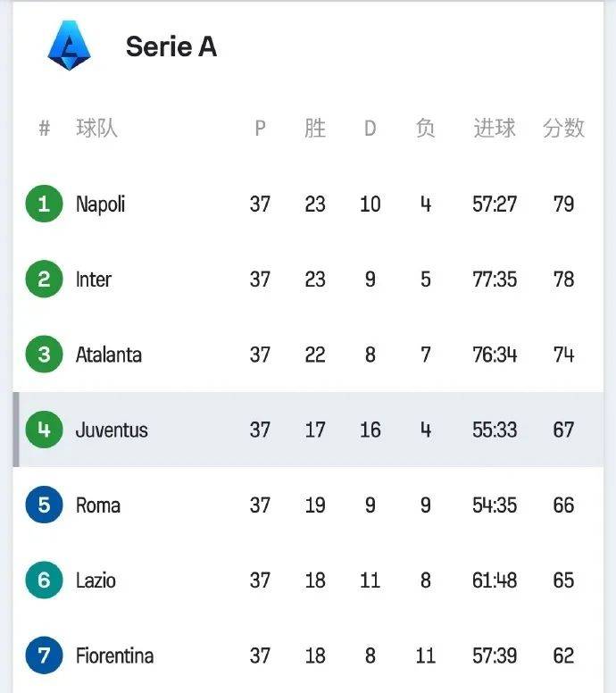Click the 球队 team column header
Image resolution: width=616 pixels, height=693 pixels.
coord(96,129)
